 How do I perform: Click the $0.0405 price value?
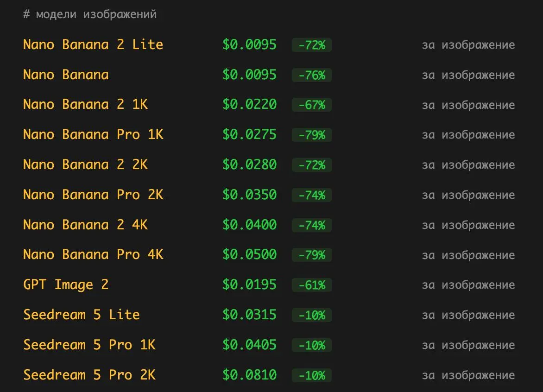[x=249, y=345]
